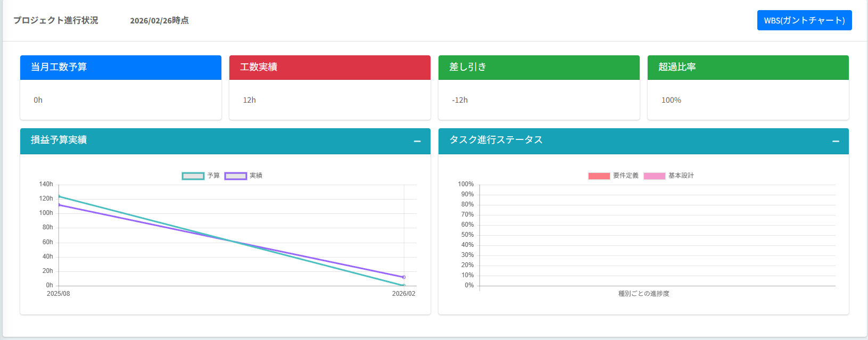Click the red 工数実績 card header

(329, 68)
